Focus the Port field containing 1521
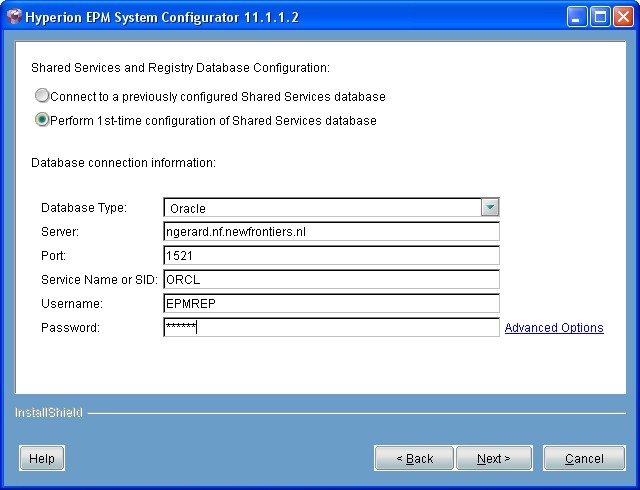This screenshot has height=490, width=640. pos(331,256)
